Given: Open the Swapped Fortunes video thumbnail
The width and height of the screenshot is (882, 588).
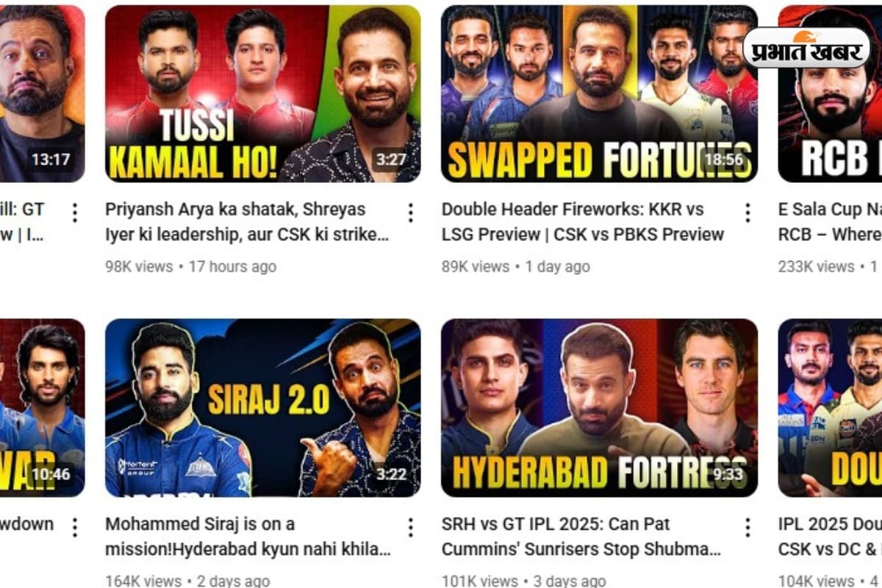Looking at the screenshot, I should (x=599, y=93).
